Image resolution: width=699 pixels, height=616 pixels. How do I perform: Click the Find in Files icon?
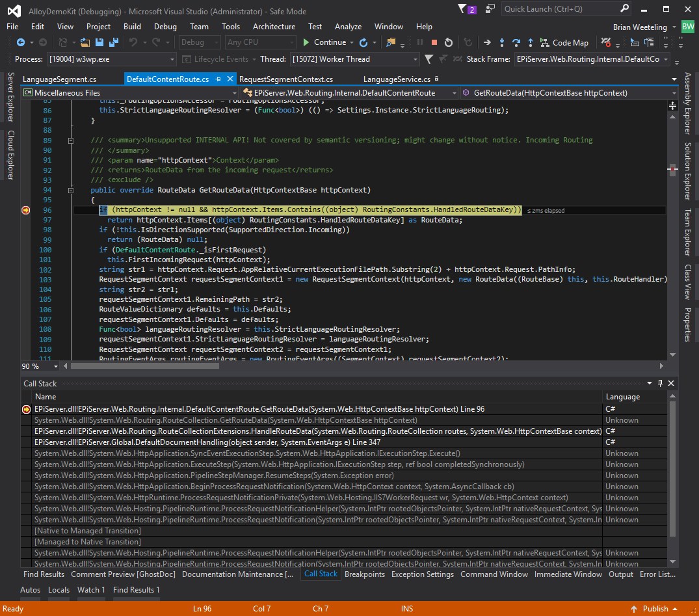click(x=391, y=42)
